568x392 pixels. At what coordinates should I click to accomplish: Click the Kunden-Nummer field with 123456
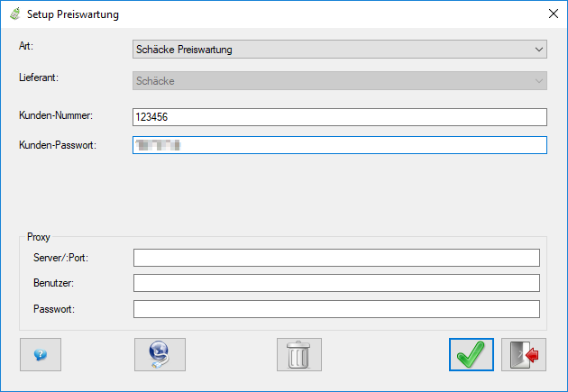[339, 117]
